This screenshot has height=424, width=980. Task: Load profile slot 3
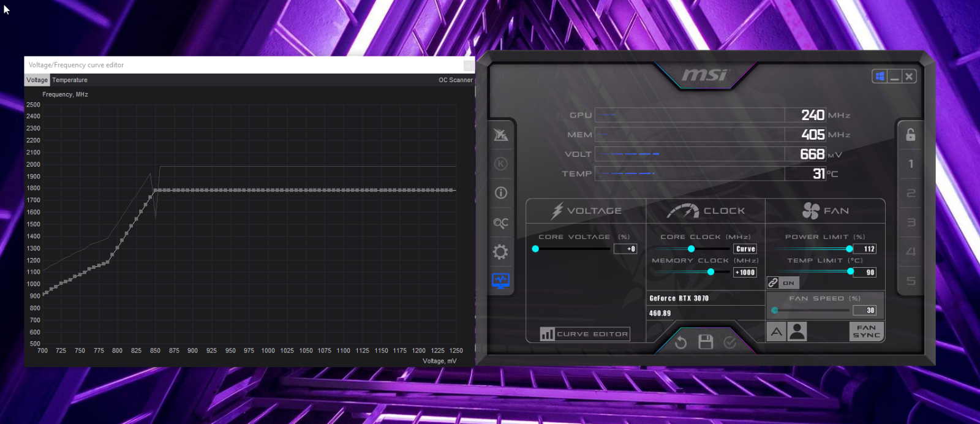tap(911, 222)
